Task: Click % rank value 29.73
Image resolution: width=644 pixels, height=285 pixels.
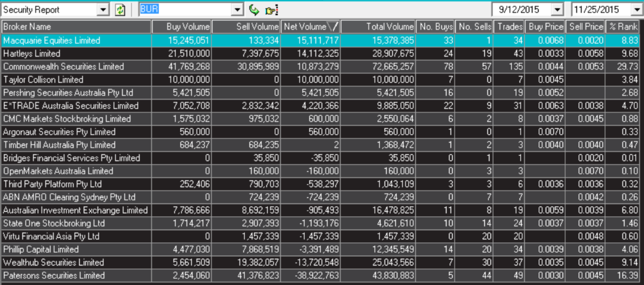Action: point(628,67)
